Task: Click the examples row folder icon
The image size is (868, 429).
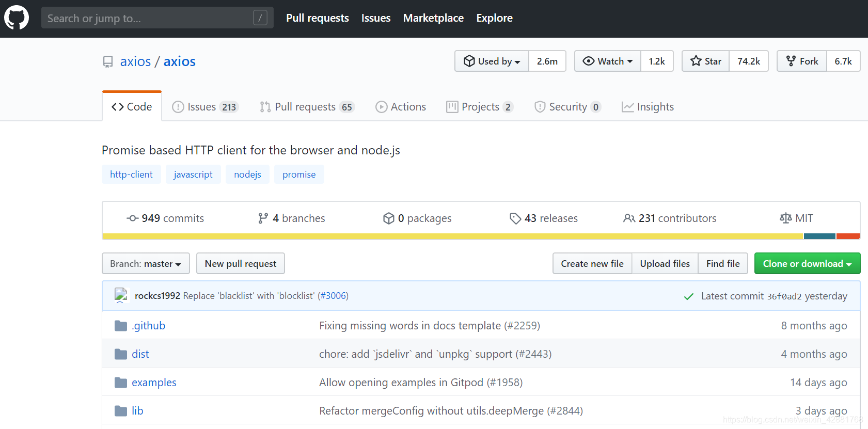Action: [x=121, y=383]
